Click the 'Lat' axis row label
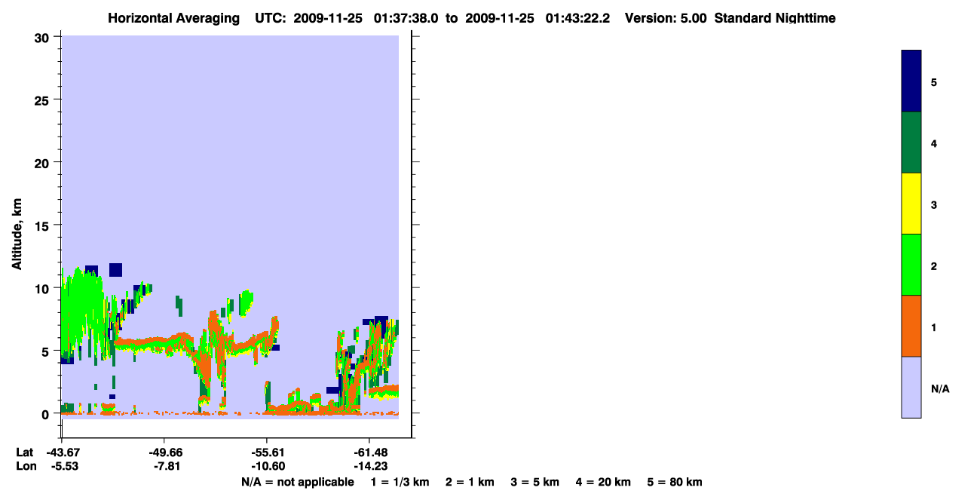 (25, 452)
